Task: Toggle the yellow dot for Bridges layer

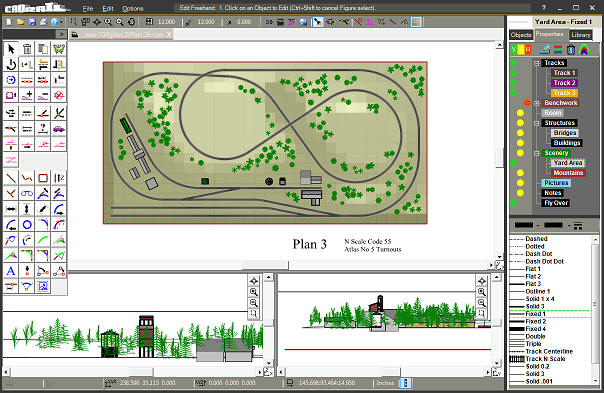Action: (520, 133)
